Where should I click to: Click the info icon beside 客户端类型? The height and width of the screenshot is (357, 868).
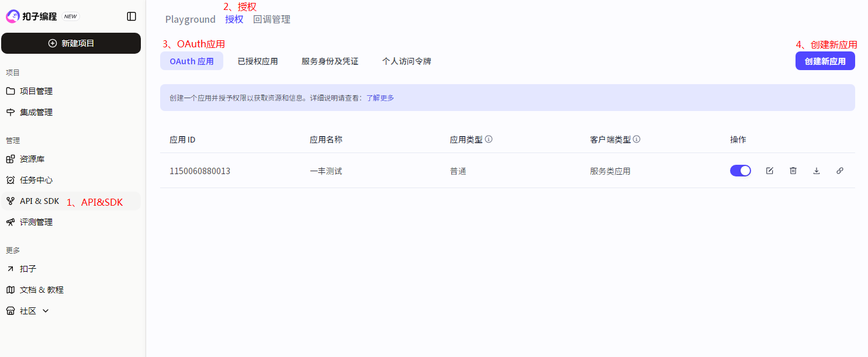click(x=637, y=140)
